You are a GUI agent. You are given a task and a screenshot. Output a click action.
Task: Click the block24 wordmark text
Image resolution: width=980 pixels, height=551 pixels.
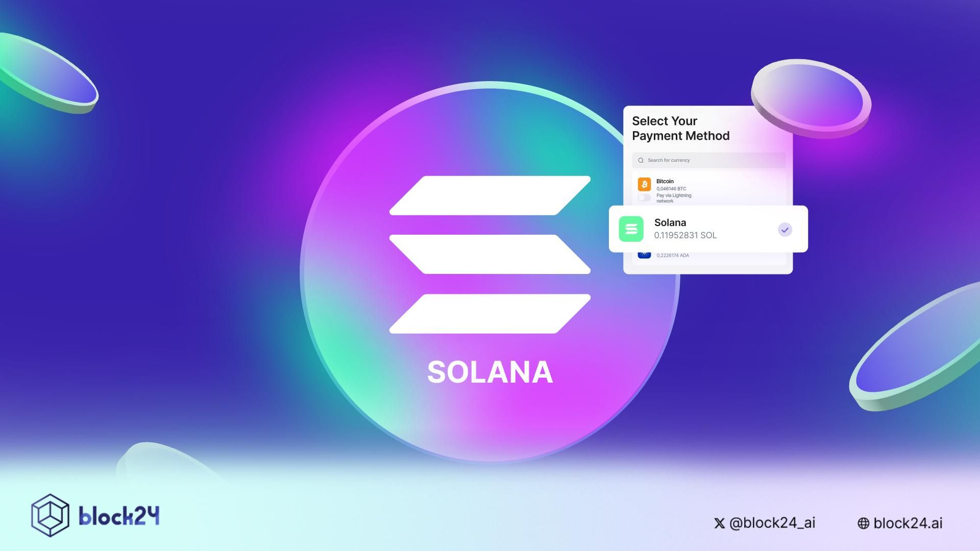tap(119, 516)
